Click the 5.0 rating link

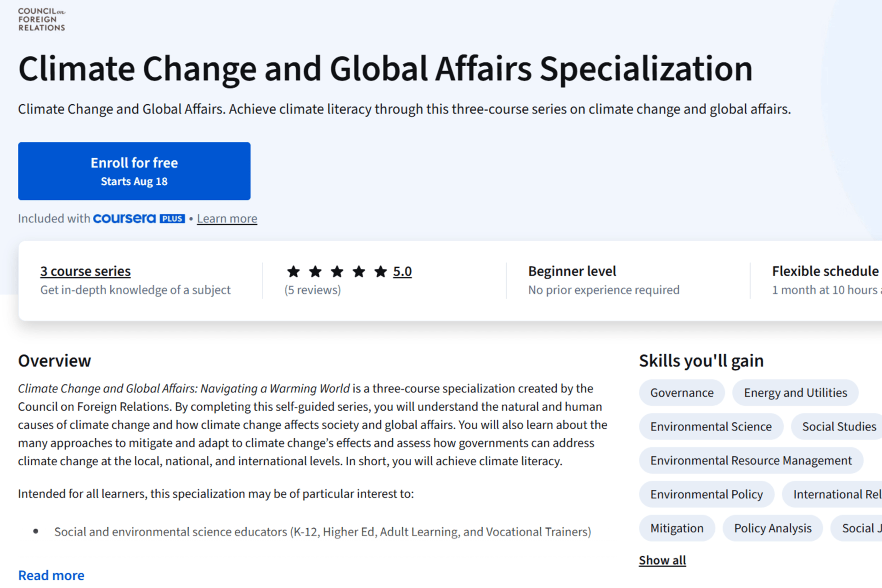pos(402,271)
